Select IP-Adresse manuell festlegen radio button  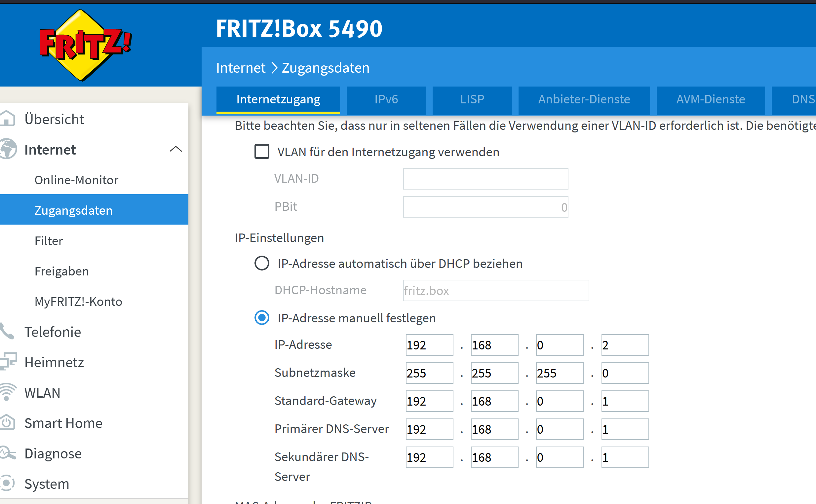coord(262,318)
